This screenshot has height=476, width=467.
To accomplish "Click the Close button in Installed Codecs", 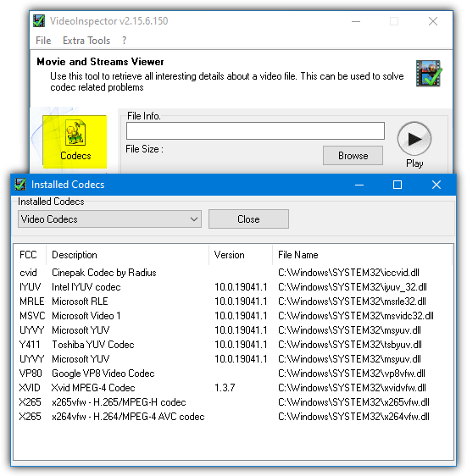I will tap(248, 219).
